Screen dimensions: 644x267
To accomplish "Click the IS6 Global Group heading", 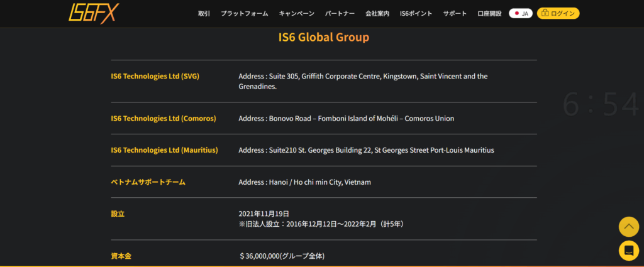I will [324, 37].
